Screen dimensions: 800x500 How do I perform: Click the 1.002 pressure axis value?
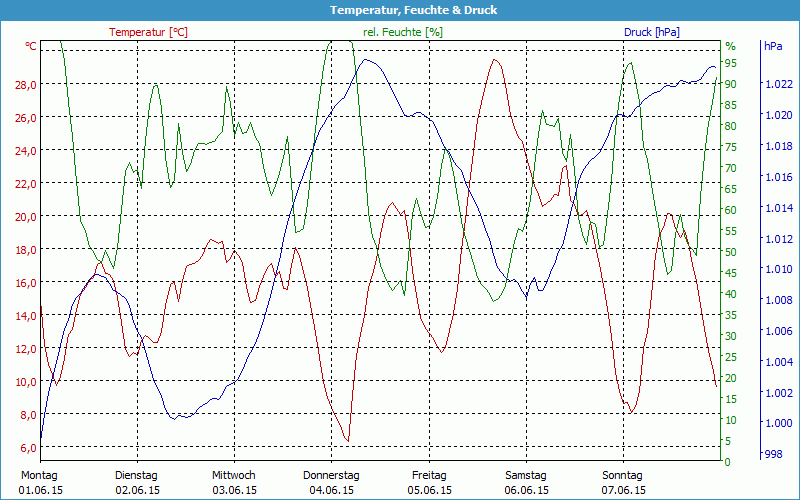[779, 392]
